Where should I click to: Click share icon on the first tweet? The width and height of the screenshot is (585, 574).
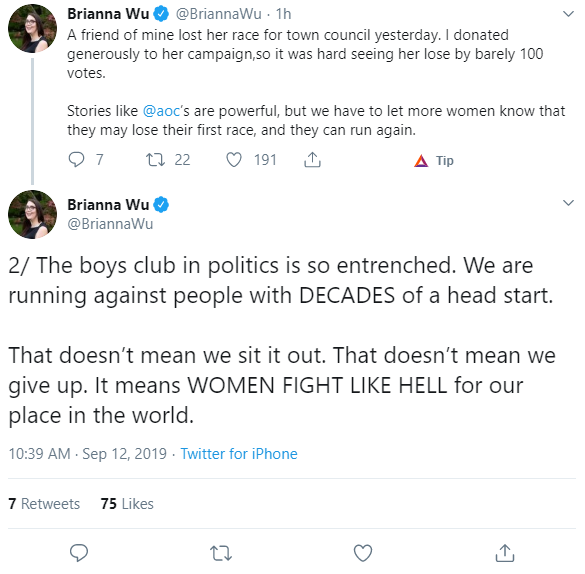312,160
